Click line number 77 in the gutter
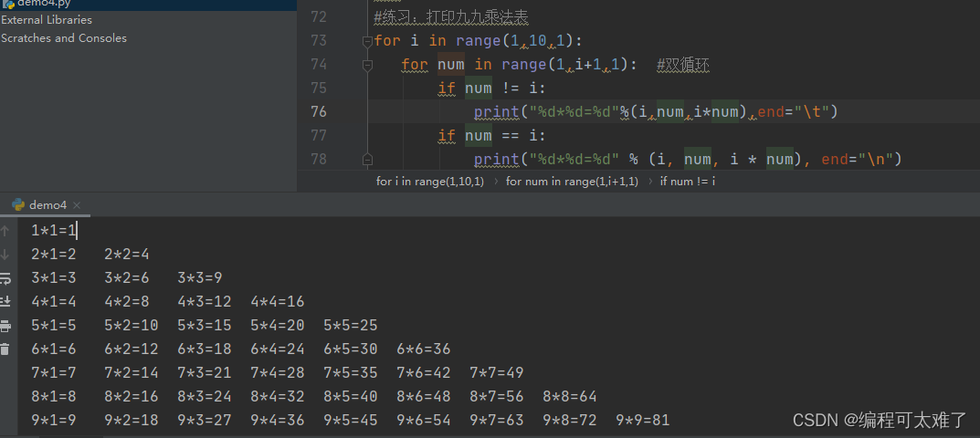Viewport: 980px width, 438px height. 319,136
